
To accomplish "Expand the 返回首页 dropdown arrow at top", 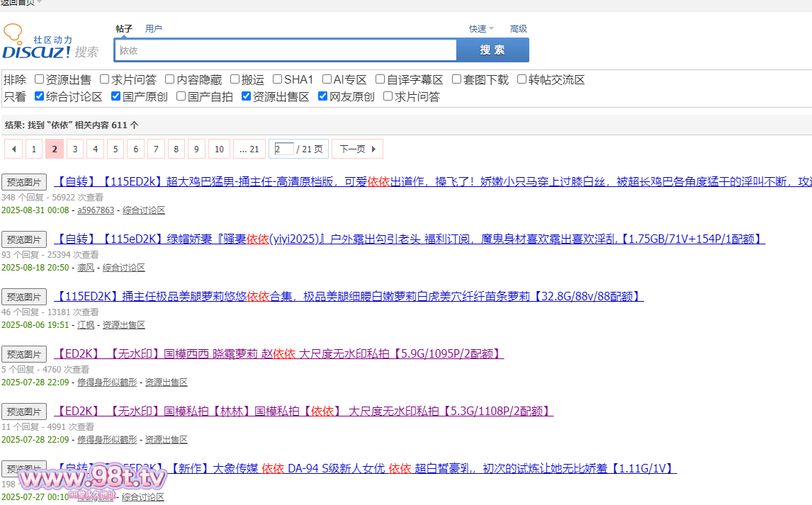I will coord(40,2).
